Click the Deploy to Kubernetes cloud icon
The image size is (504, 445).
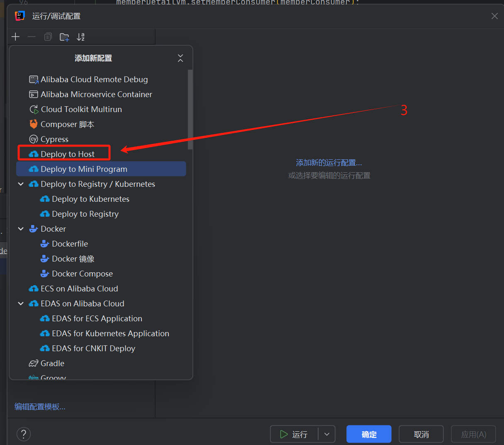45,199
